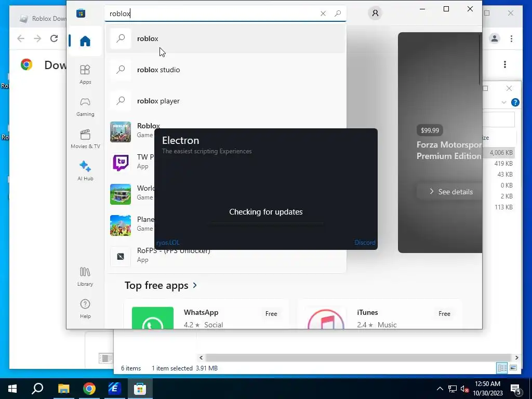Select the 'roblox player' suggestion
This screenshot has width=532, height=399.
(225, 101)
